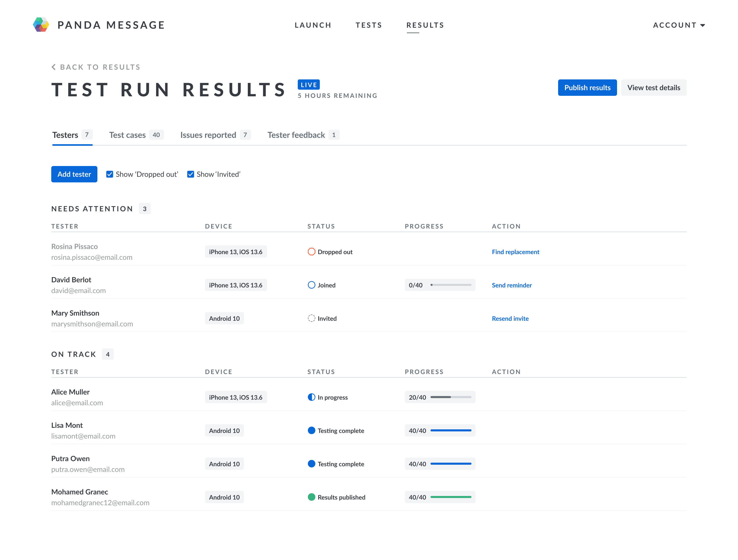Click the back chevron beside Back to Results
This screenshot has width=738, height=560.
(54, 67)
